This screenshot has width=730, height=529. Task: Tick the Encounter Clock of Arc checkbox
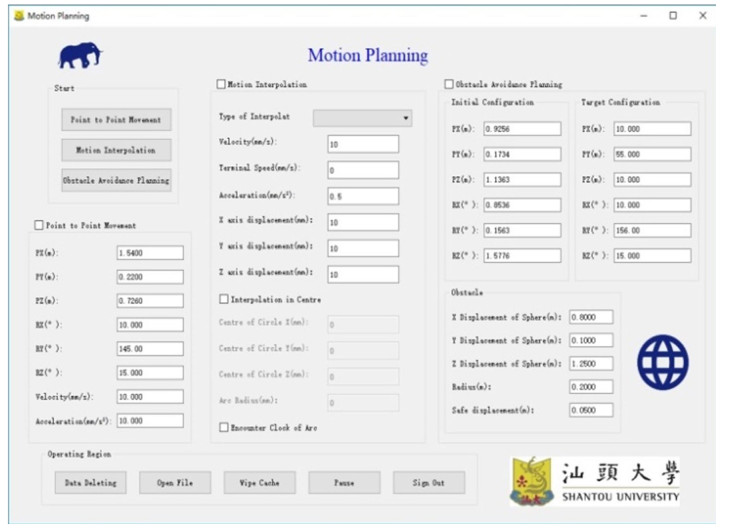point(224,427)
